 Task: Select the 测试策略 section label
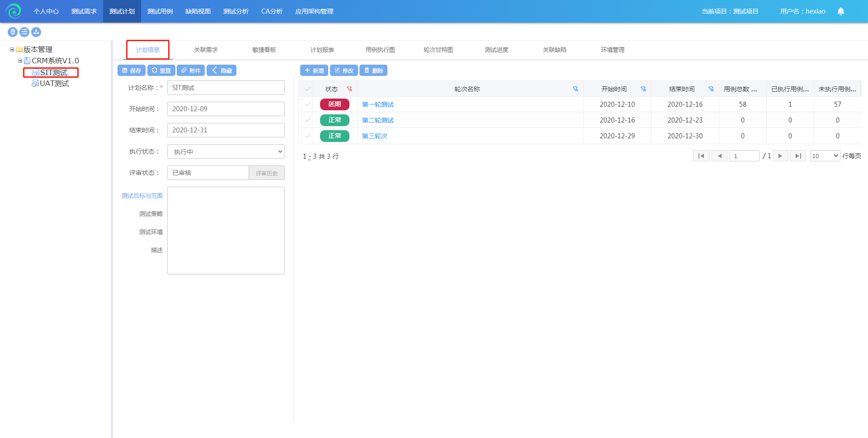click(151, 214)
